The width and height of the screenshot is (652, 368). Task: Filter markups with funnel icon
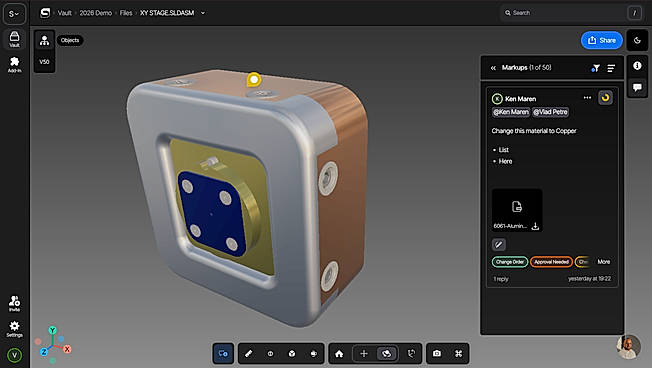(x=595, y=68)
